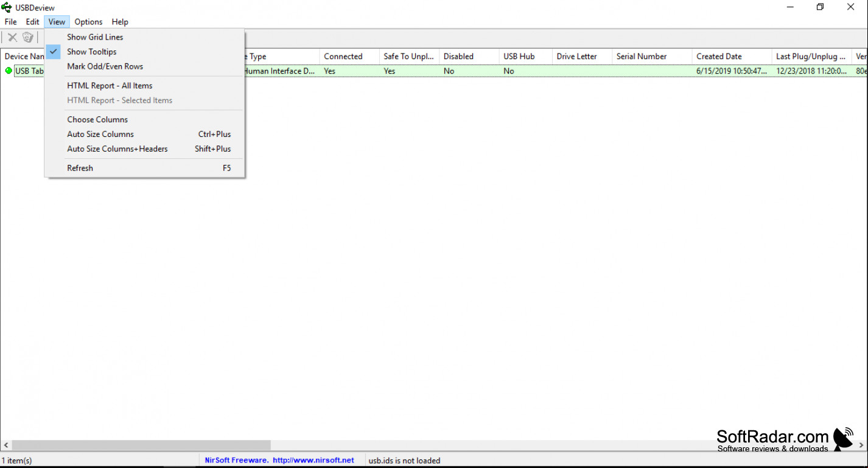
Task: Sort by the Disabled column header
Action: tap(469, 57)
